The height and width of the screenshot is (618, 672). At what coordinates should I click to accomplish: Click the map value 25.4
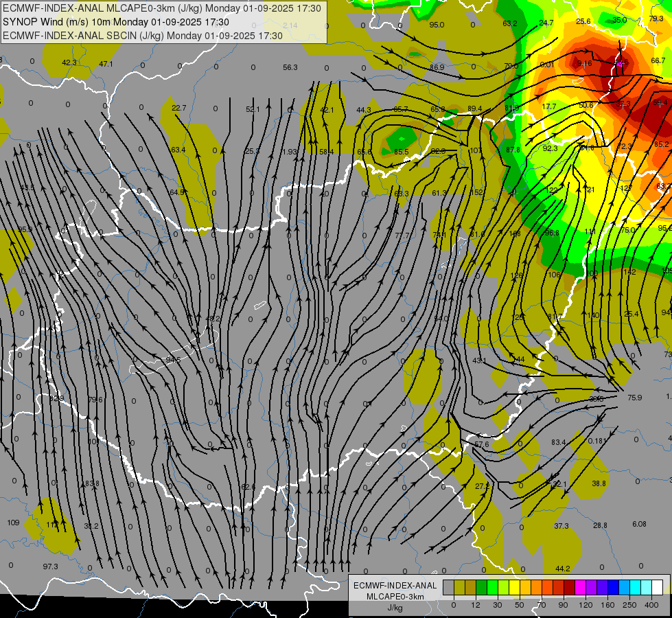(x=632, y=314)
